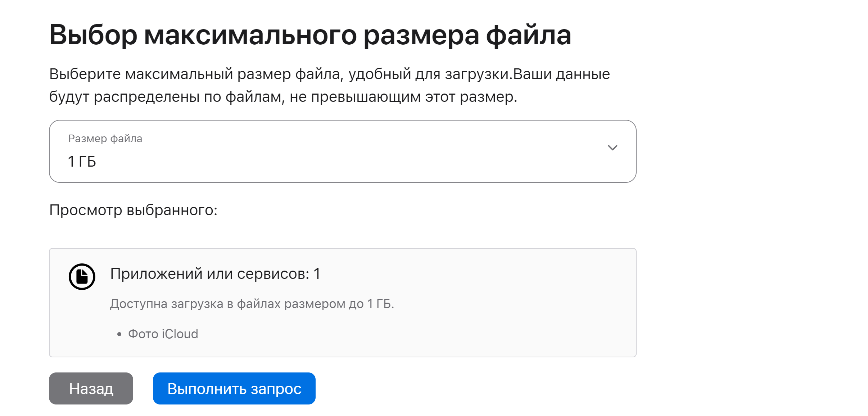Screen dimensions: 868x416
Task: Click the chevron arrow in file size field
Action: pos(612,148)
